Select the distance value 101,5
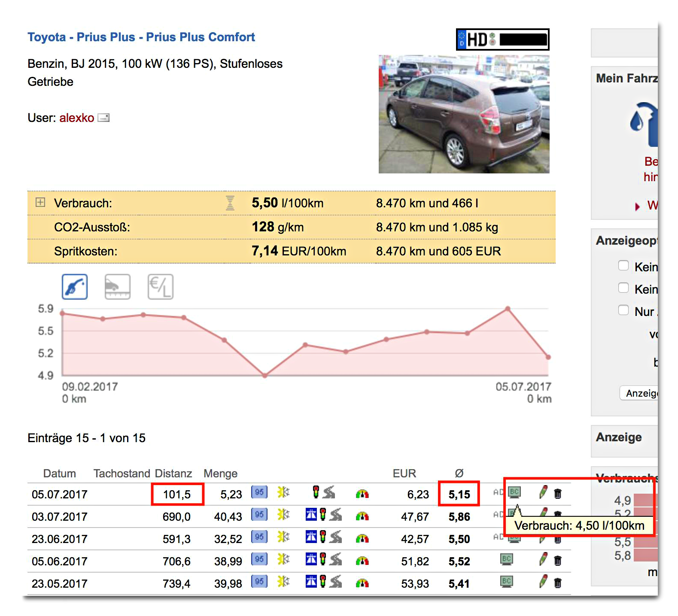Viewport: 678px width, 616px height. click(x=177, y=494)
